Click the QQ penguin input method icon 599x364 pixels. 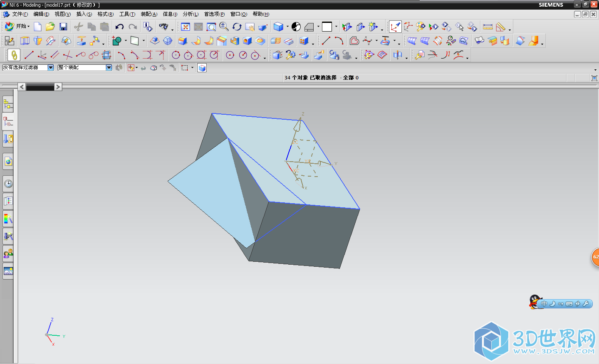point(535,302)
